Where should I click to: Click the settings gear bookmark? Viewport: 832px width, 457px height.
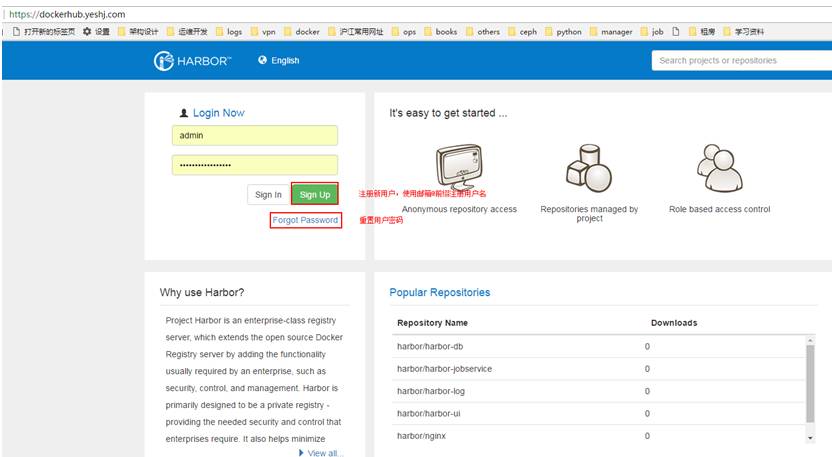(96, 32)
